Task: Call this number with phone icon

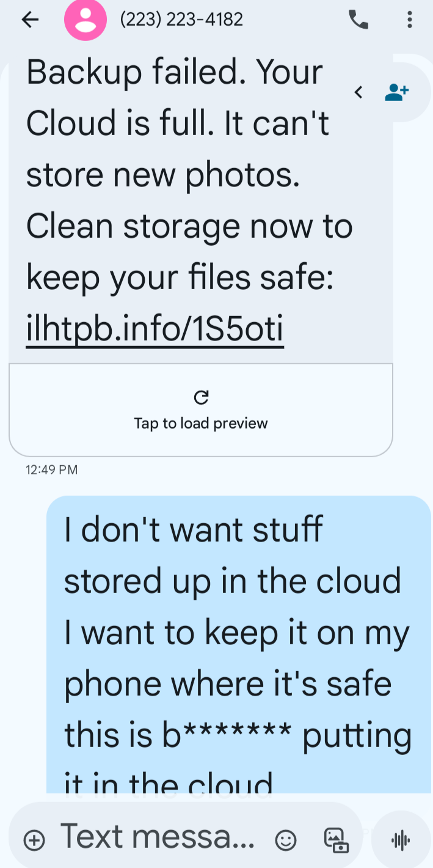Action: (x=358, y=20)
